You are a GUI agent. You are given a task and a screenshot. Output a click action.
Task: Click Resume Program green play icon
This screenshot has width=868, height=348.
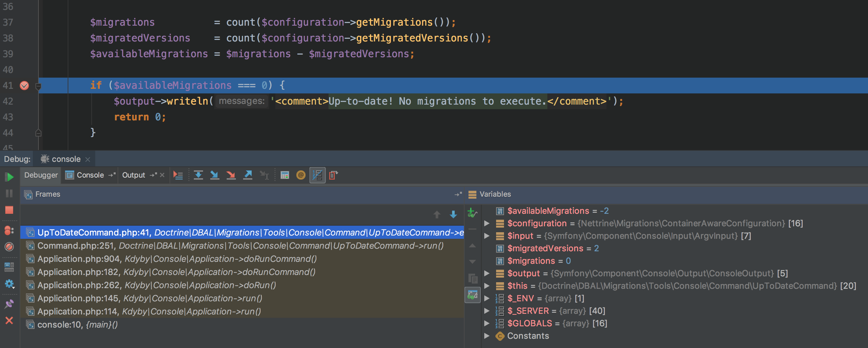[x=9, y=177]
